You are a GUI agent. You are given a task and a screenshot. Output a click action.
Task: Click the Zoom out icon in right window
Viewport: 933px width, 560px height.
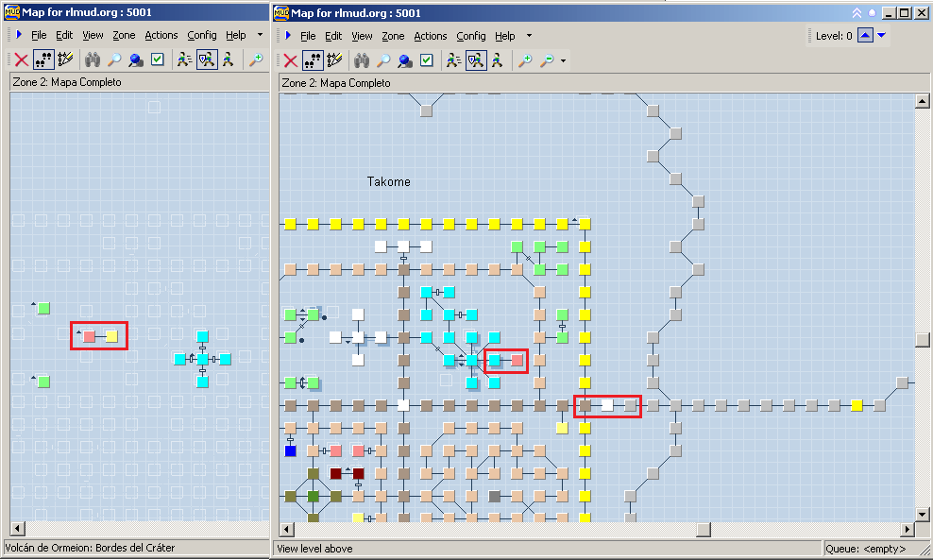tap(546, 60)
